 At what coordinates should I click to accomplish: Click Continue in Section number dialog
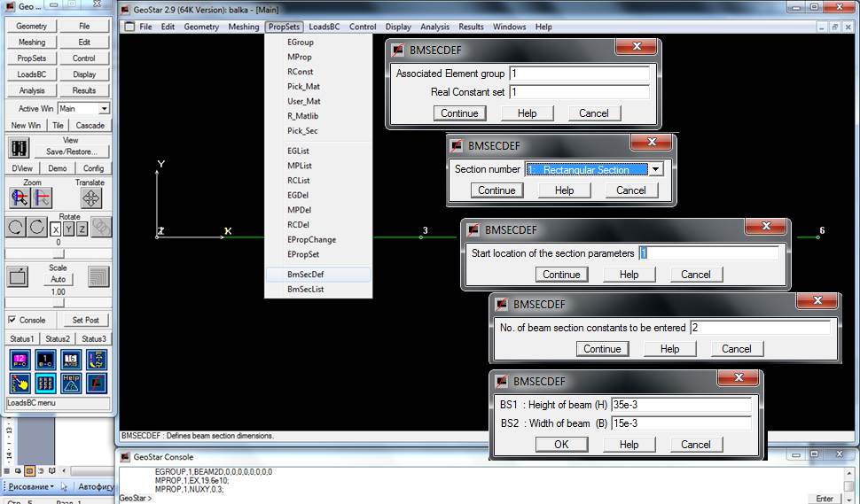496,190
